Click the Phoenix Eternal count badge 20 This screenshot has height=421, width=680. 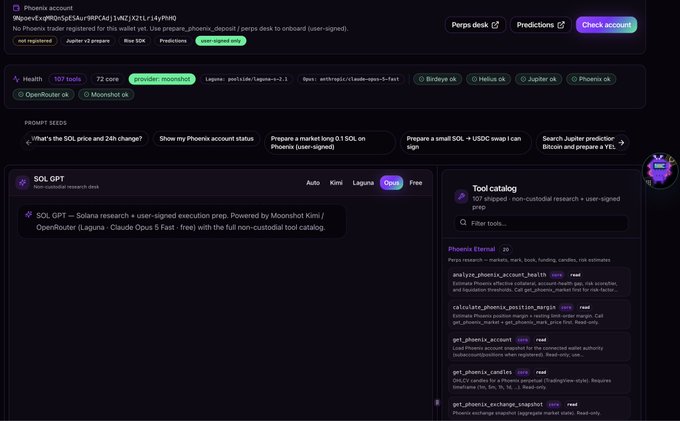[506, 249]
